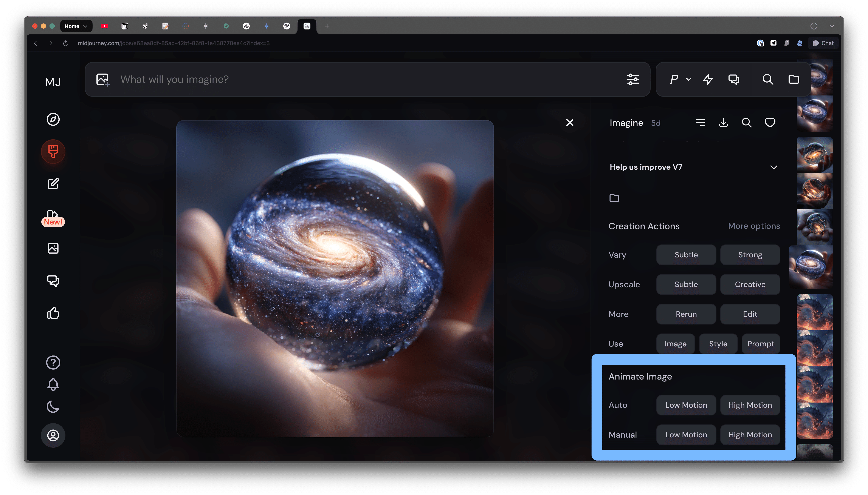868x495 pixels.
Task: Expand the Help us improve V7 section
Action: [773, 167]
